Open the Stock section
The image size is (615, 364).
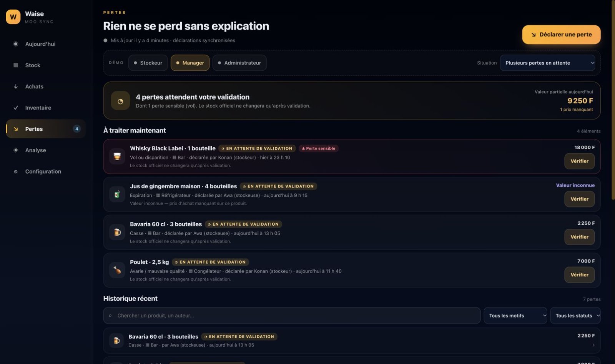45,65
